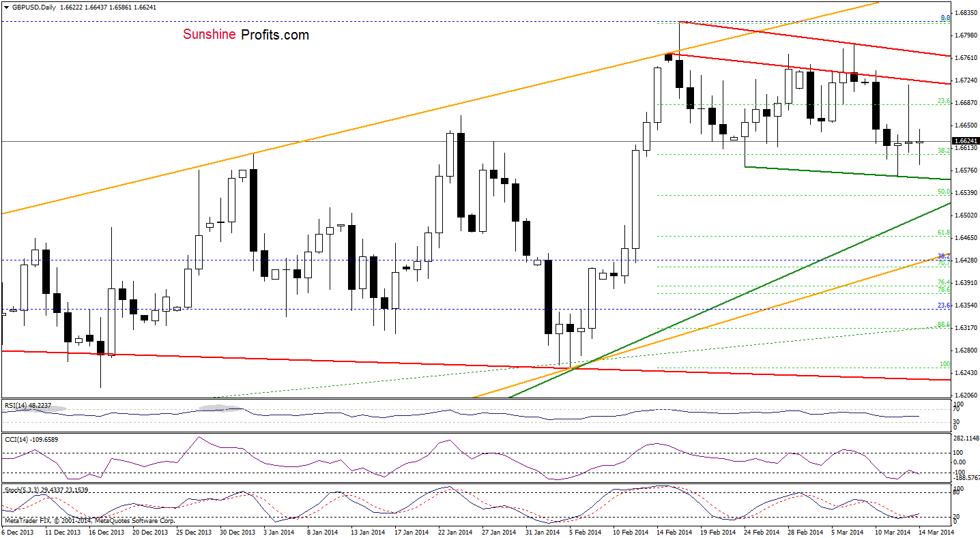Click the 1.64650 price axis label
The width and height of the screenshot is (980, 538).
(967, 238)
